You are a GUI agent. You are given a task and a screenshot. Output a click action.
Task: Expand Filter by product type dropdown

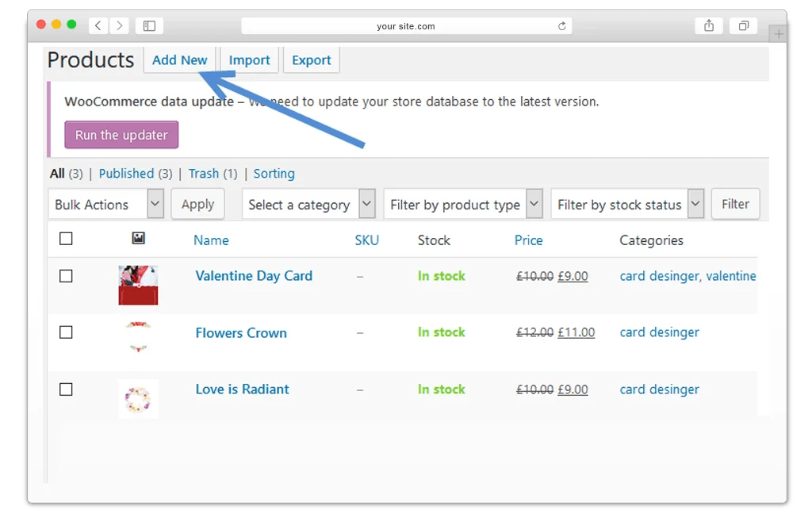463,204
